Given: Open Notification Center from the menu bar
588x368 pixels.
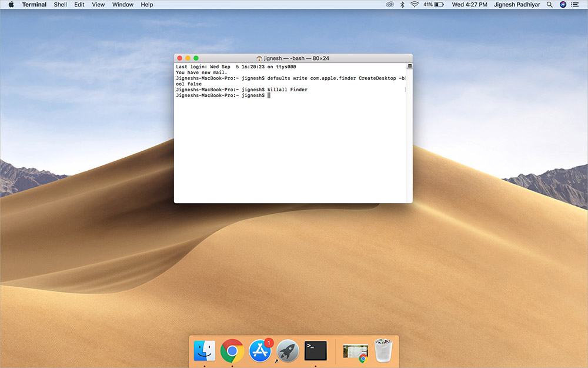Looking at the screenshot, I should (x=576, y=5).
